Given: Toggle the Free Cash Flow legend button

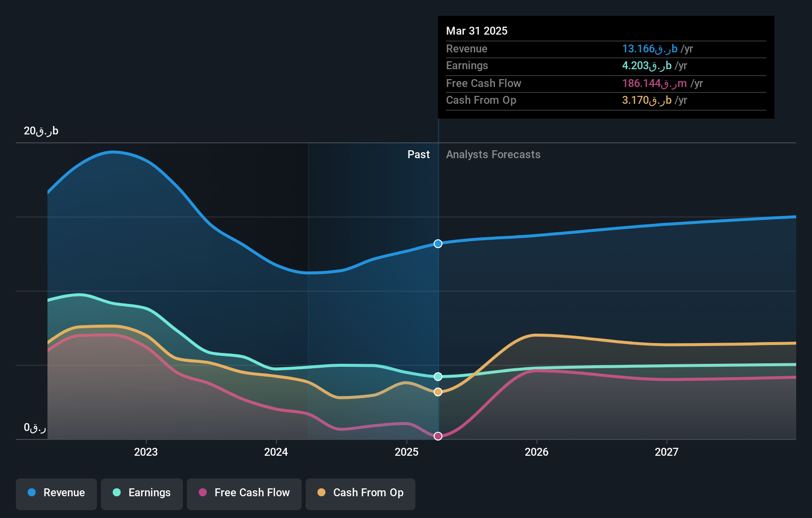Looking at the screenshot, I should [x=244, y=494].
